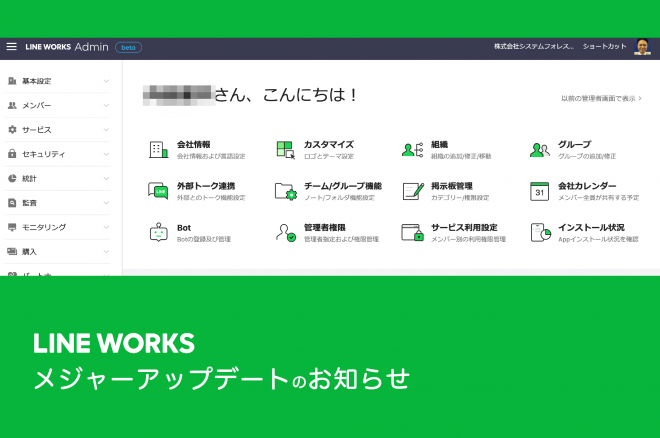
Task: Click the LINE WORKS Admin logo
Action: (67, 47)
